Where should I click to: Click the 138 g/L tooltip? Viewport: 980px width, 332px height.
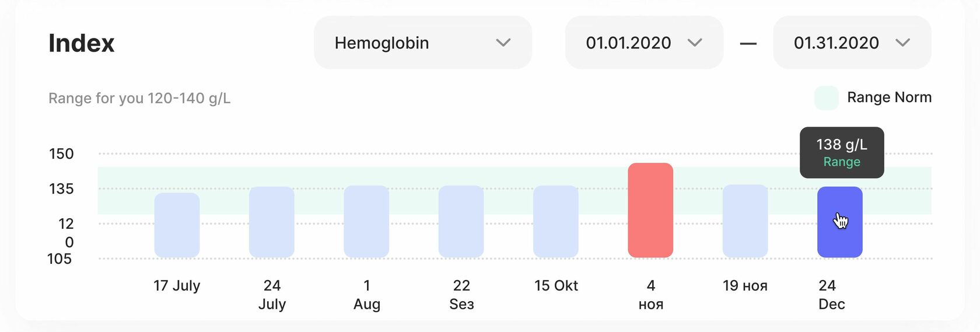click(841, 152)
